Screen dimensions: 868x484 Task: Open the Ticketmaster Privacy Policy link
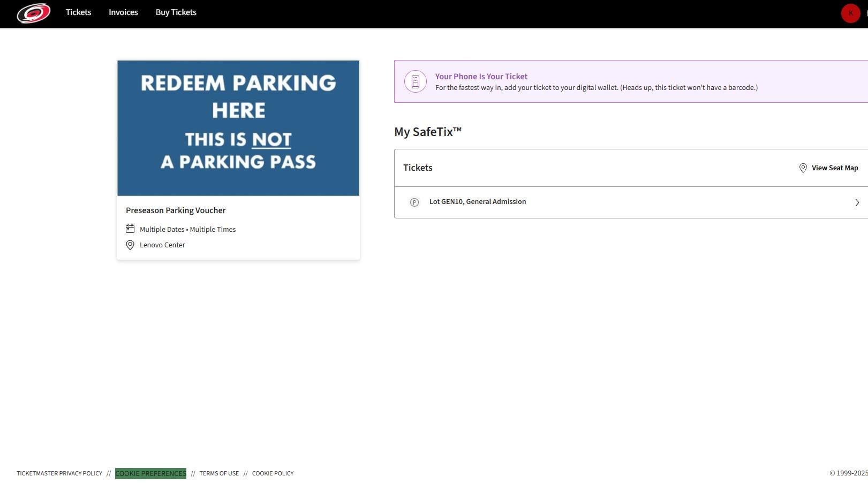click(59, 473)
